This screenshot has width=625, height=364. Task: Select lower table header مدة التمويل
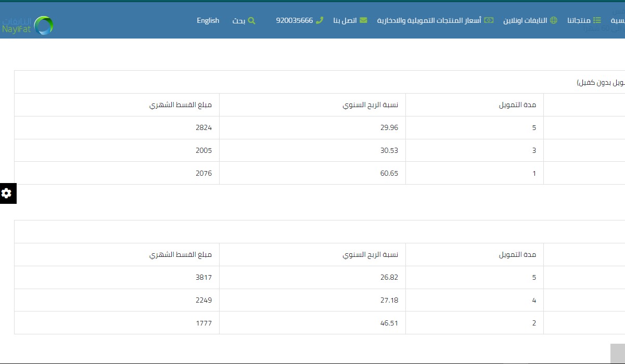coord(517,255)
